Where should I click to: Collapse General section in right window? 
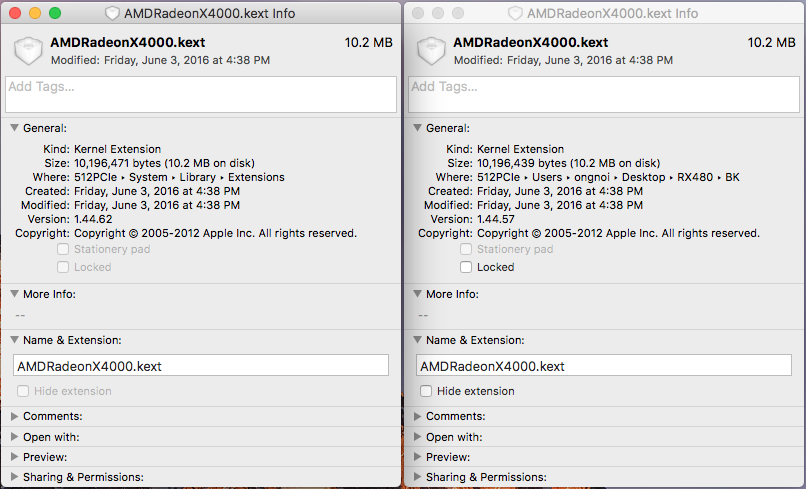pos(417,128)
